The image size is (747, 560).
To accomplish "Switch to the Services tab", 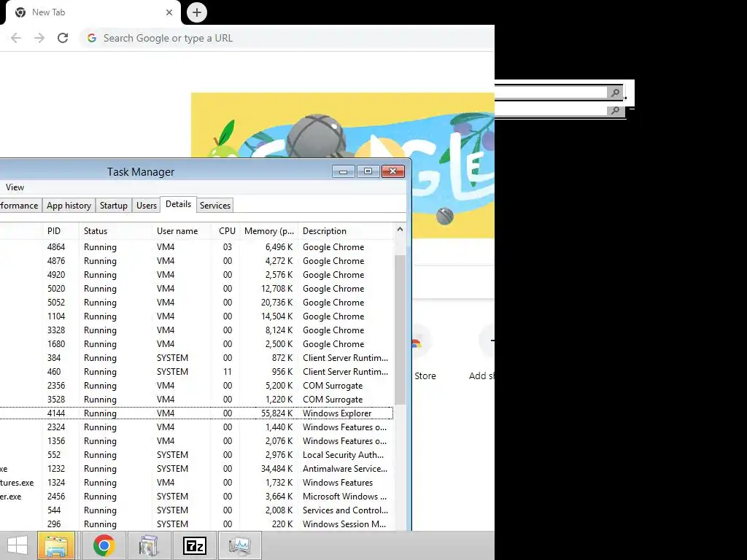I will (x=215, y=205).
